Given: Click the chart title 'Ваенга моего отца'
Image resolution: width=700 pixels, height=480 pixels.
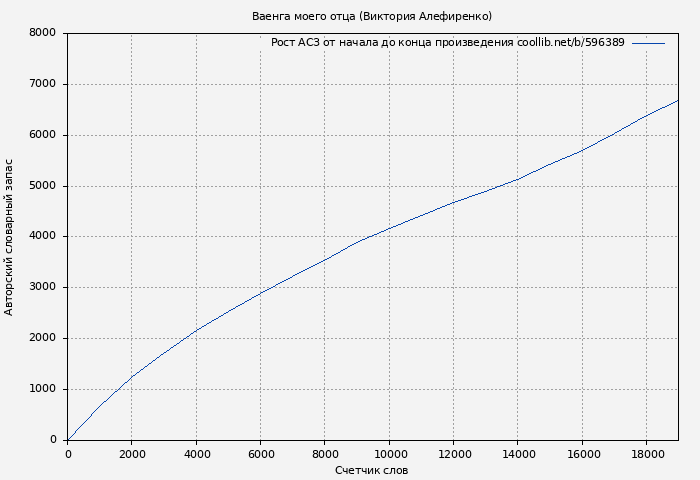Looking at the screenshot, I should pyautogui.click(x=371, y=16).
